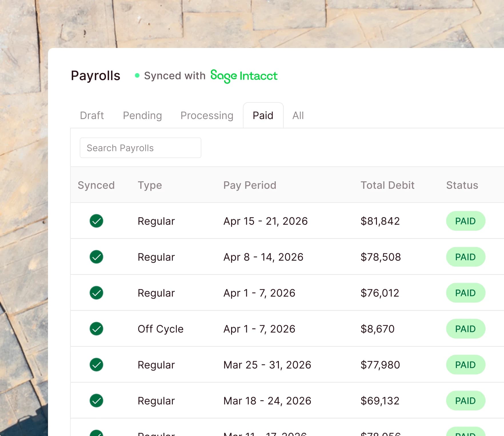Click the PAID badge on the $81,842 payroll
The width and height of the screenshot is (504, 436).
(465, 221)
